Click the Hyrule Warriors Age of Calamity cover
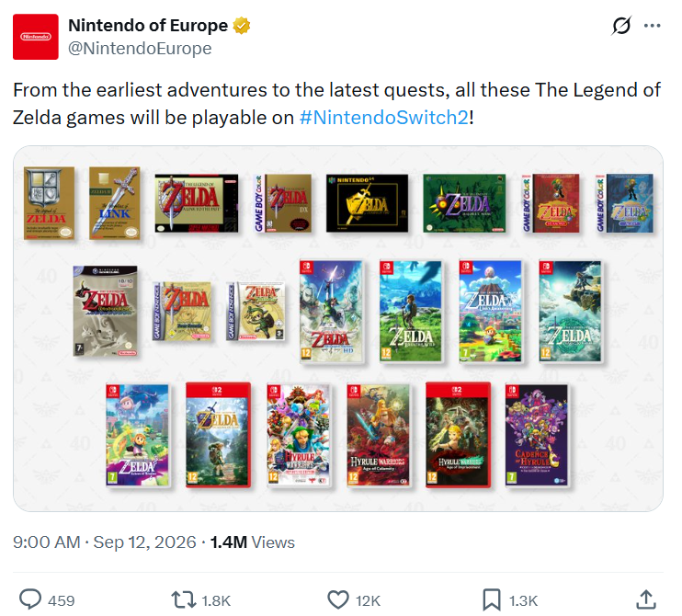682x616 pixels. coord(379,436)
